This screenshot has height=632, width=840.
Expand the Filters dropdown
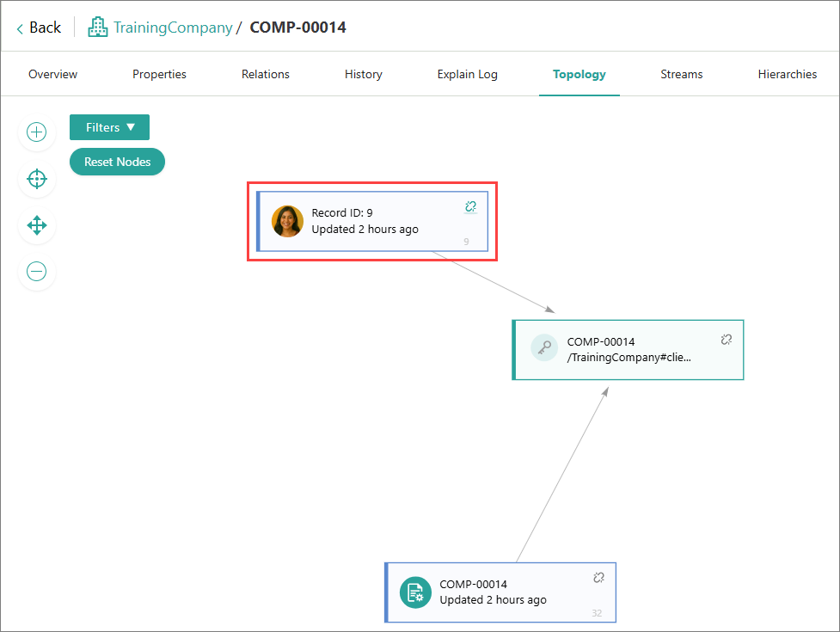[109, 127]
